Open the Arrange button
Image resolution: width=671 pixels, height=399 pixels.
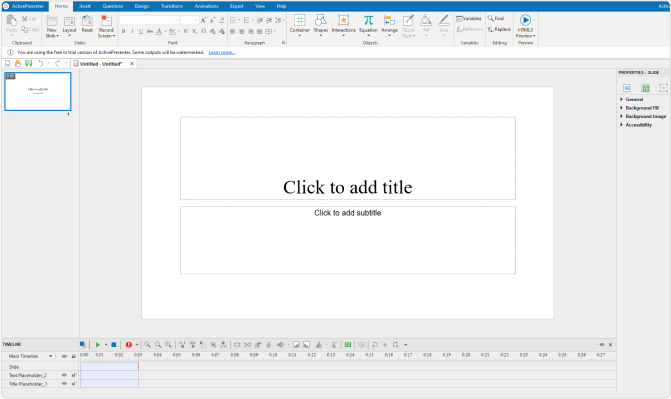pos(389,25)
